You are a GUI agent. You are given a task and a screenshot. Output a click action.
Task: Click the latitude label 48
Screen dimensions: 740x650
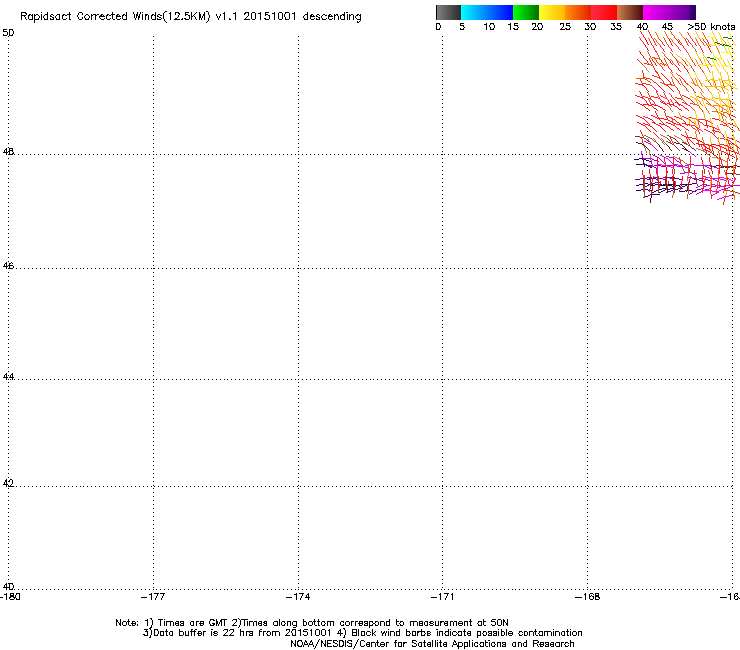pos(8,152)
